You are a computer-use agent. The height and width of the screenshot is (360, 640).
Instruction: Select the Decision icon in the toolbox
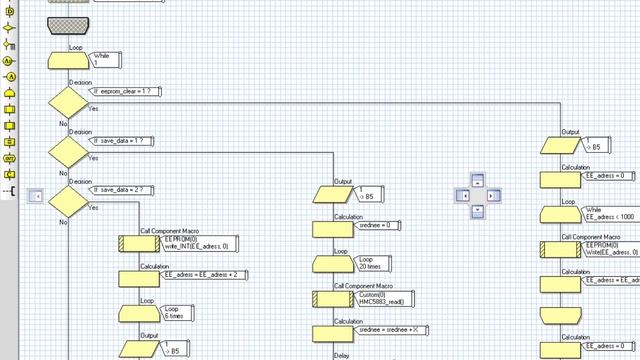point(9,28)
